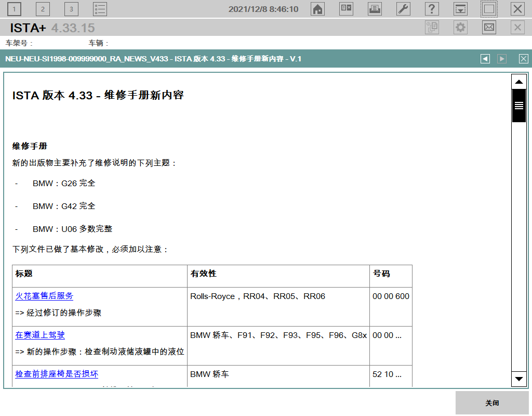This screenshot has width=532, height=416.
Task: Switch to operation window 3
Action: (71, 9)
